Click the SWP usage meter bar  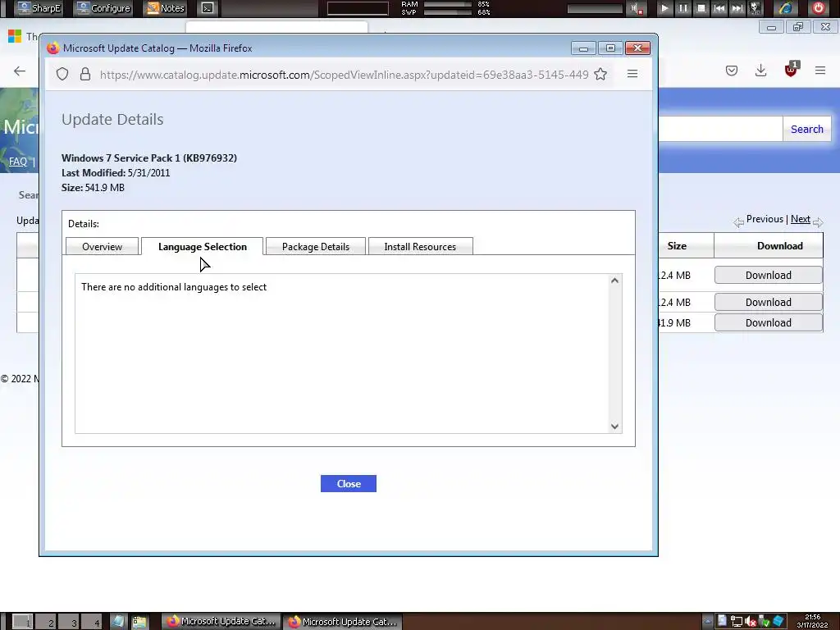pyautogui.click(x=447, y=12)
